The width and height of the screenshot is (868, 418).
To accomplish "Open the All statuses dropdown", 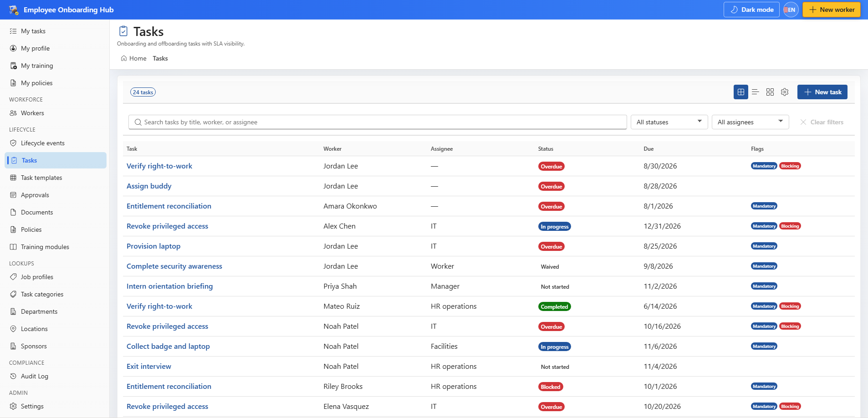I will [669, 122].
